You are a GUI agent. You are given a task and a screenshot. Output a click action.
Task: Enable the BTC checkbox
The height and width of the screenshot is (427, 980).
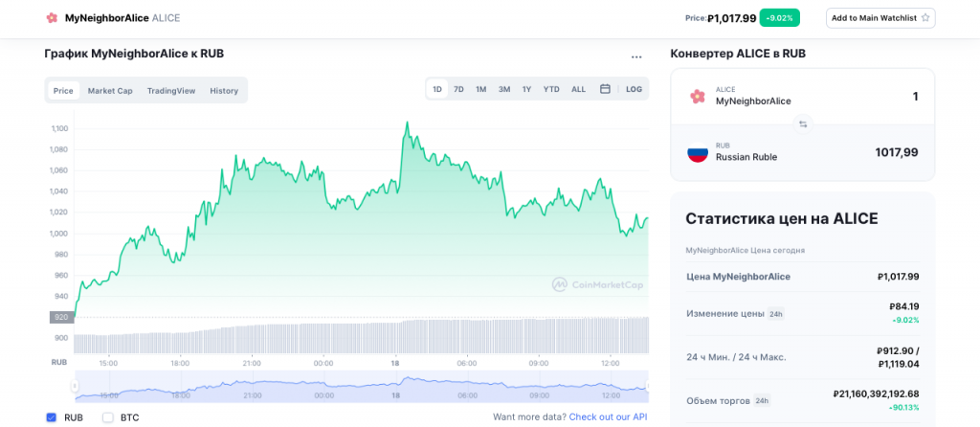pos(108,417)
